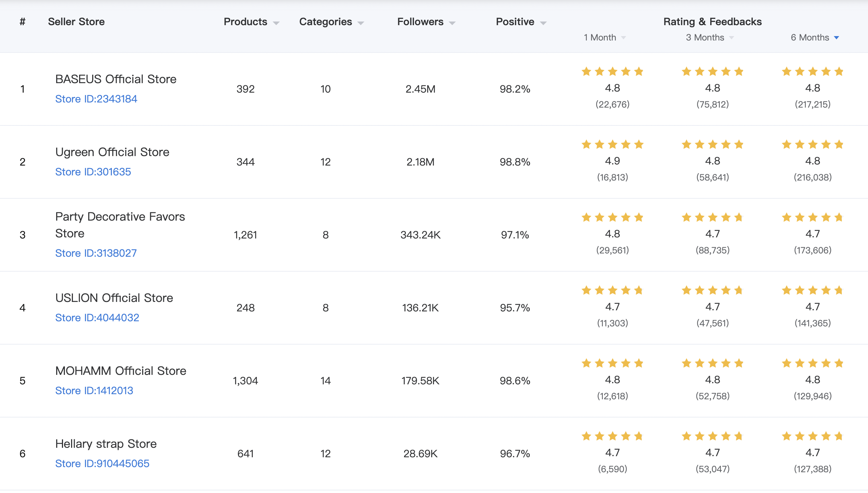Viewport: 868px width, 493px height.
Task: Select MOHAMM categories count 14
Action: [x=325, y=381]
